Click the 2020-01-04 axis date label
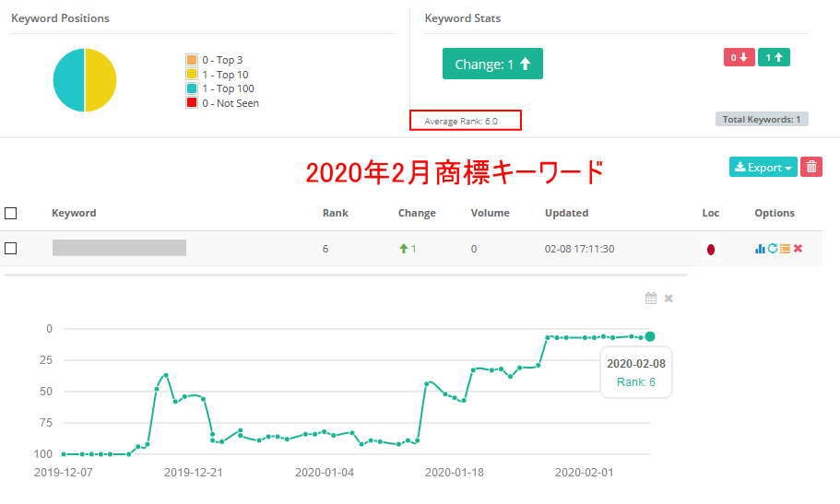Image resolution: width=840 pixels, height=504 pixels. coord(325,473)
